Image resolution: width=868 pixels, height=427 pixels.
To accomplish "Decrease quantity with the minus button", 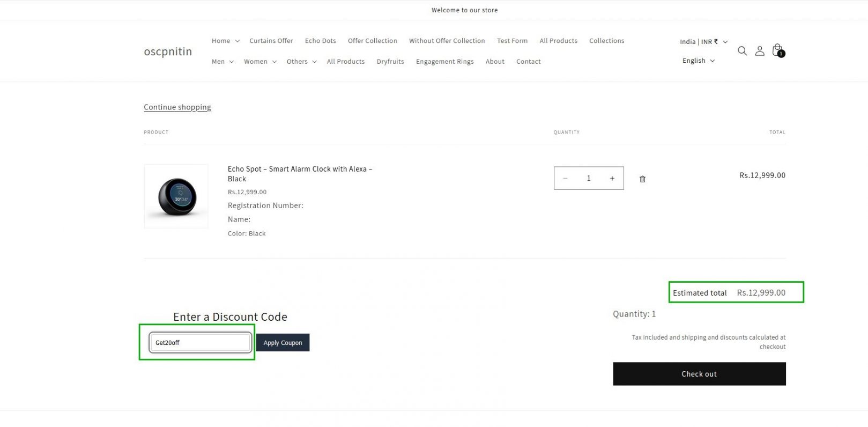I will 565,179.
